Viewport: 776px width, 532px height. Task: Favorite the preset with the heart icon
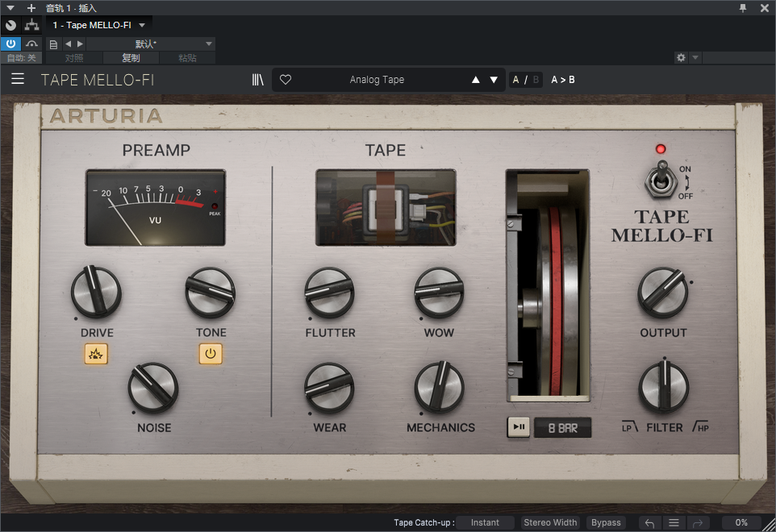286,80
